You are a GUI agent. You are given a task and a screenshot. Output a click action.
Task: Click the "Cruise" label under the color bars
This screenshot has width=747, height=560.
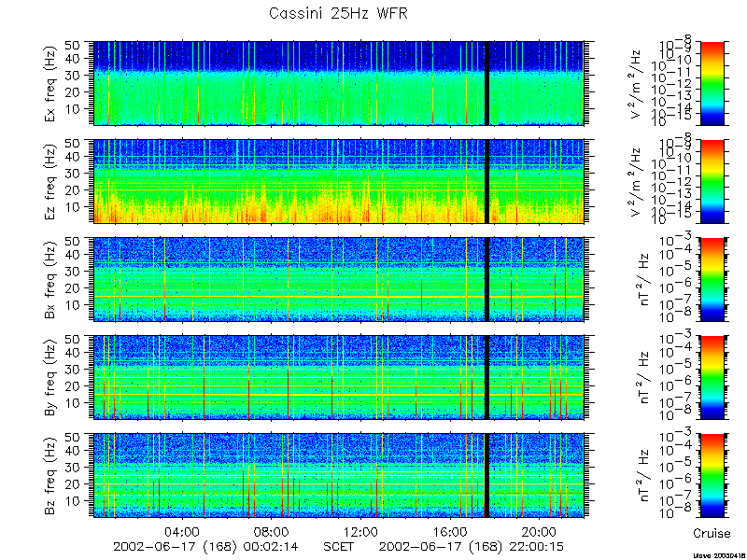[712, 533]
